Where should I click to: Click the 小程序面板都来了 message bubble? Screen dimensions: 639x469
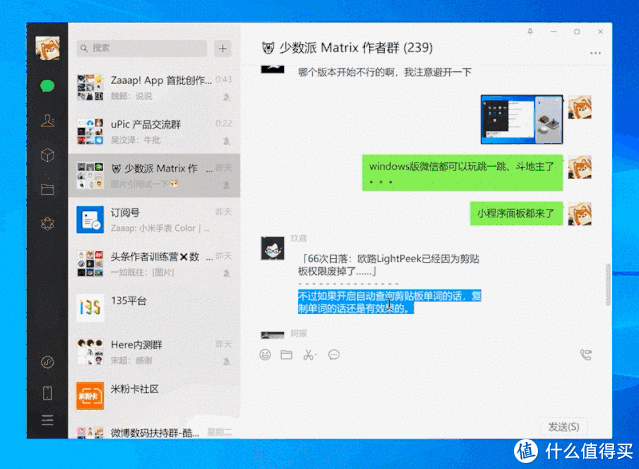(516, 213)
